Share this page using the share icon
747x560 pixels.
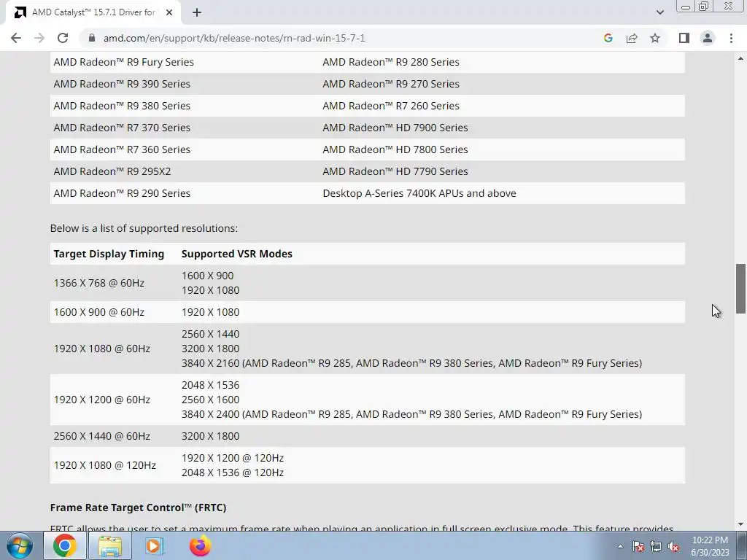(x=632, y=38)
